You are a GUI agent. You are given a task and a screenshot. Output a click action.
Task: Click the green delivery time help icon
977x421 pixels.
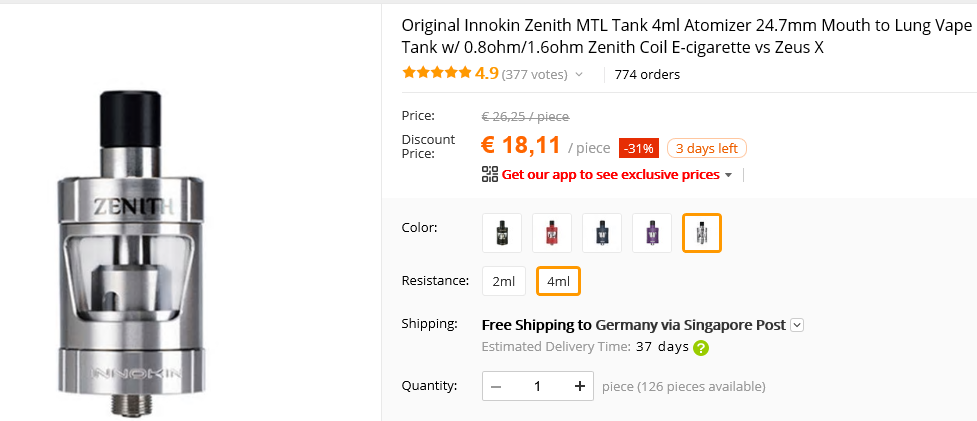coord(701,348)
